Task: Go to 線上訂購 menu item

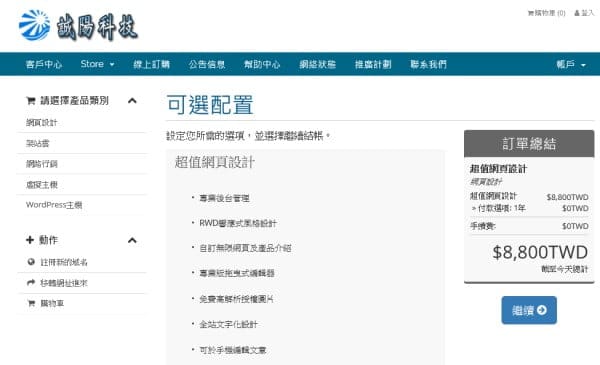Action: tap(152, 64)
